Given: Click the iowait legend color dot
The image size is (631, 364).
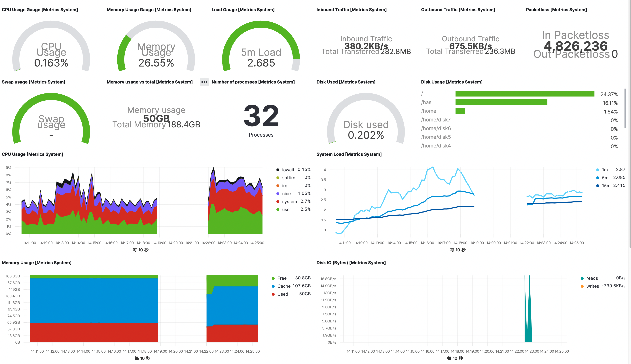Looking at the screenshot, I should (278, 170).
